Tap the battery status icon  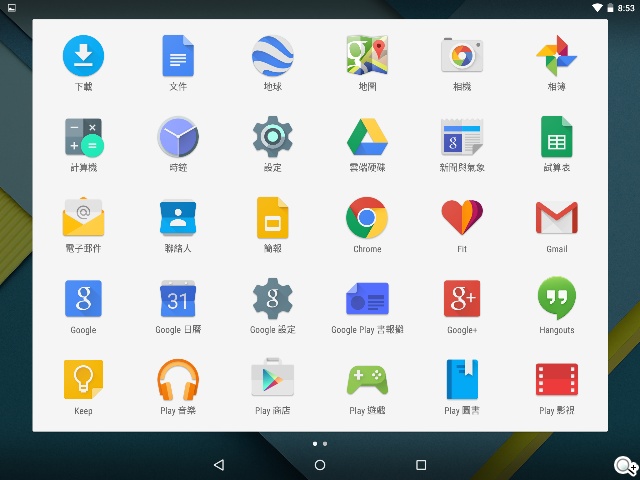(610, 8)
